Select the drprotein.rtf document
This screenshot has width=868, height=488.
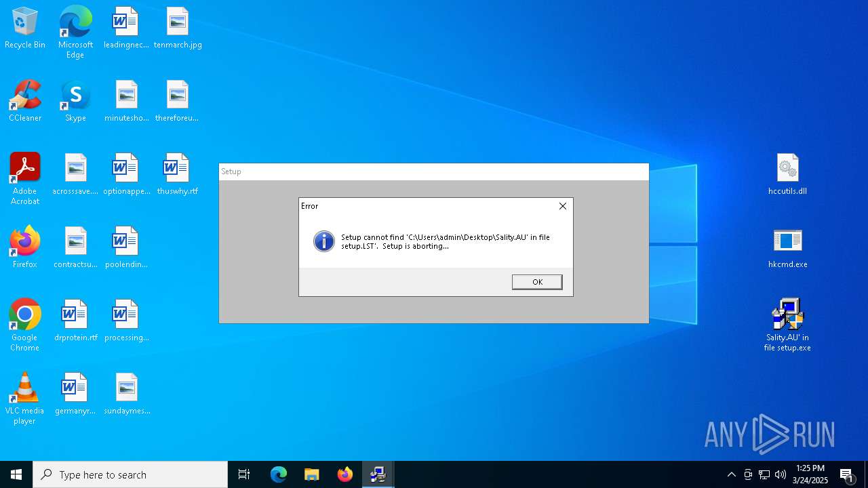click(75, 321)
